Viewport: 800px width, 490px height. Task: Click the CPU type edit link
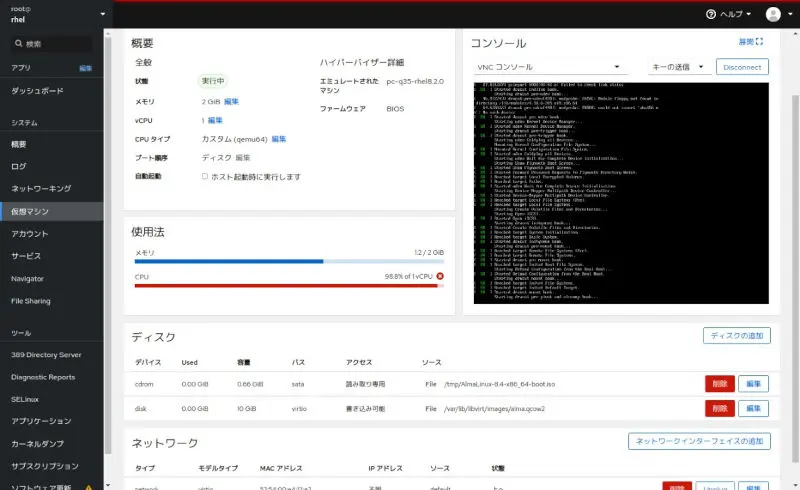coord(279,139)
